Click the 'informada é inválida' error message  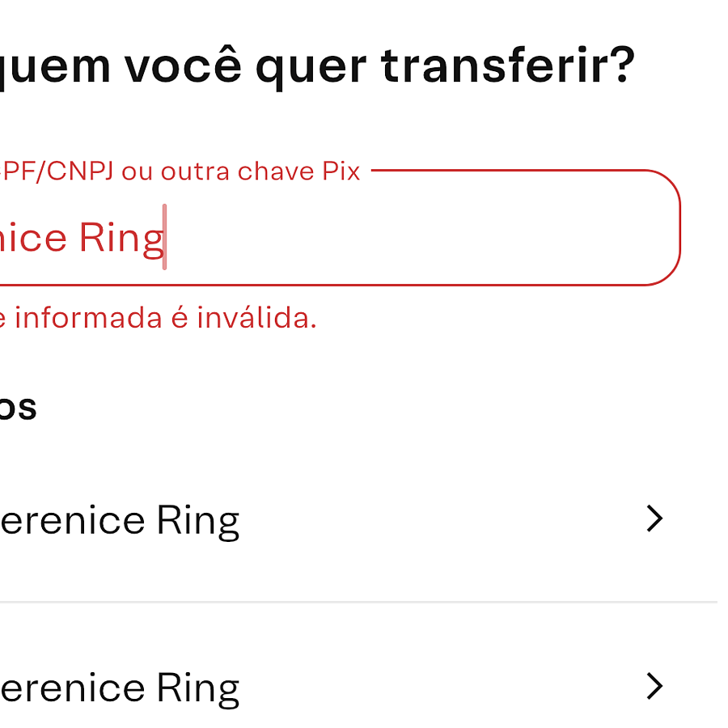(158, 318)
